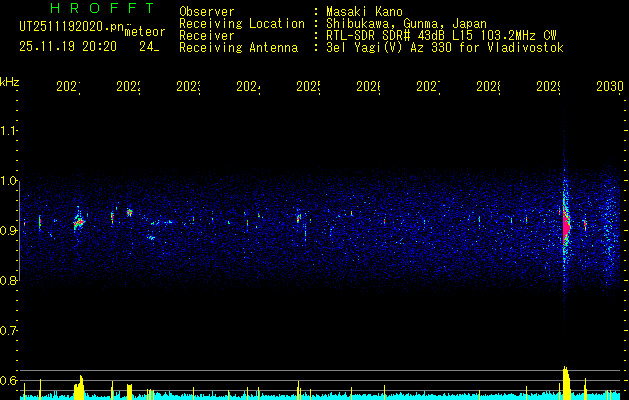Click the 2030 time axis label

click(610, 86)
